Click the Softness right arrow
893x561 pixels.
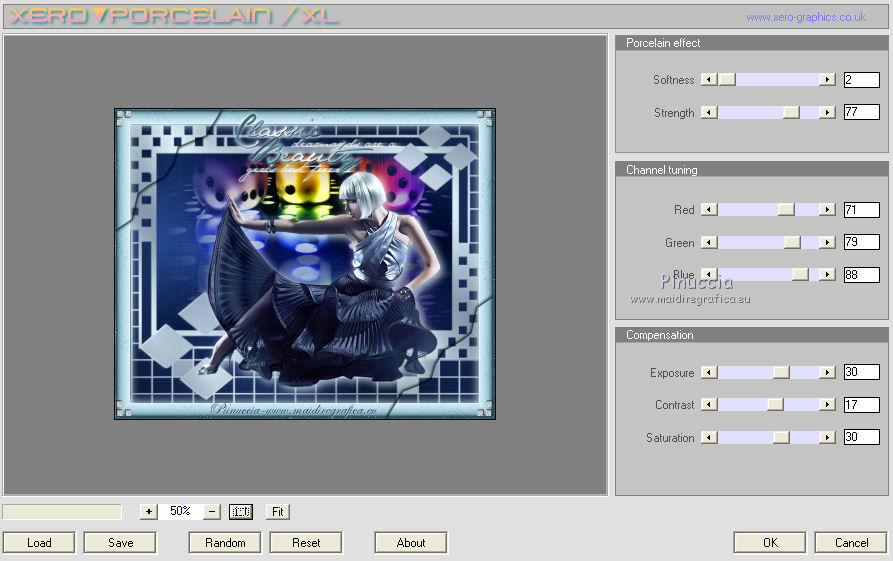pos(827,80)
